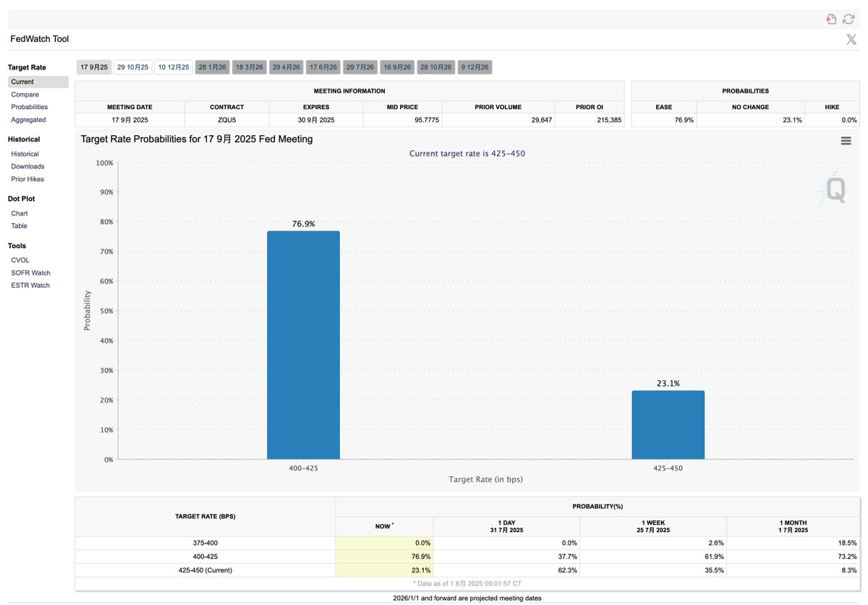
Task: Open the Aggregated sidebar link
Action: coord(28,120)
